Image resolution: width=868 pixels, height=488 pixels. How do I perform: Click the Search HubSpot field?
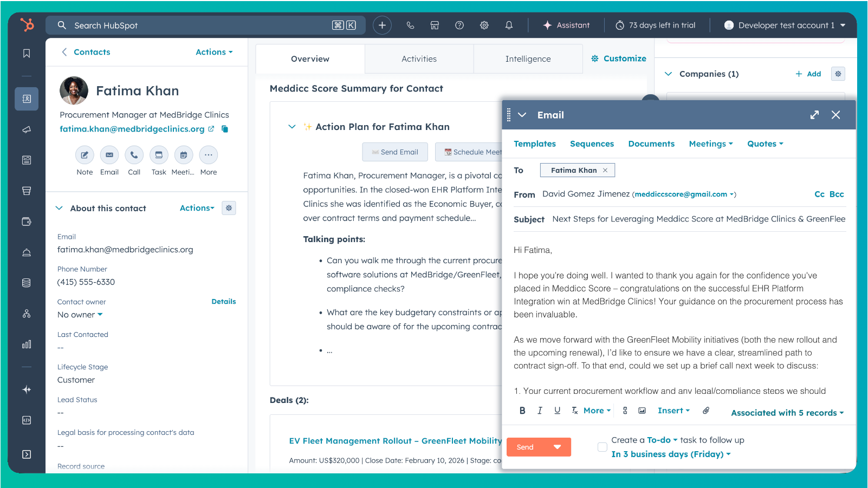pyautogui.click(x=200, y=25)
